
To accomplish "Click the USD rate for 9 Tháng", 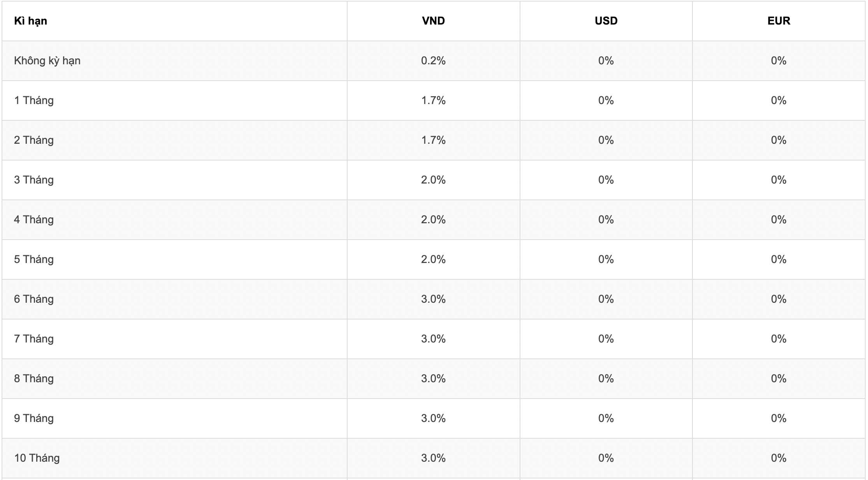I will 606,418.
